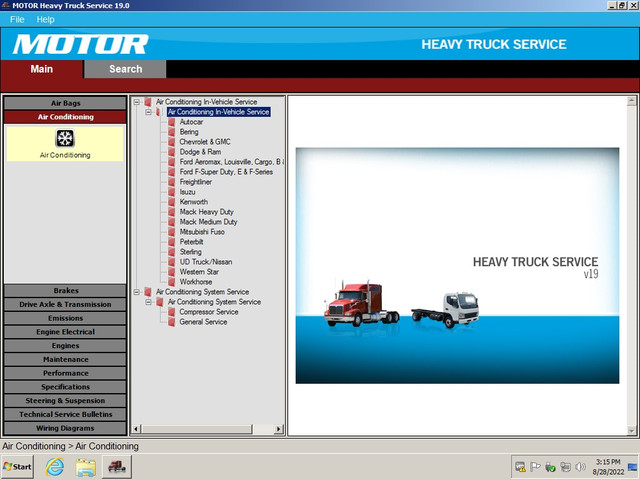
Task: Open the Maintenance category
Action: [65, 359]
